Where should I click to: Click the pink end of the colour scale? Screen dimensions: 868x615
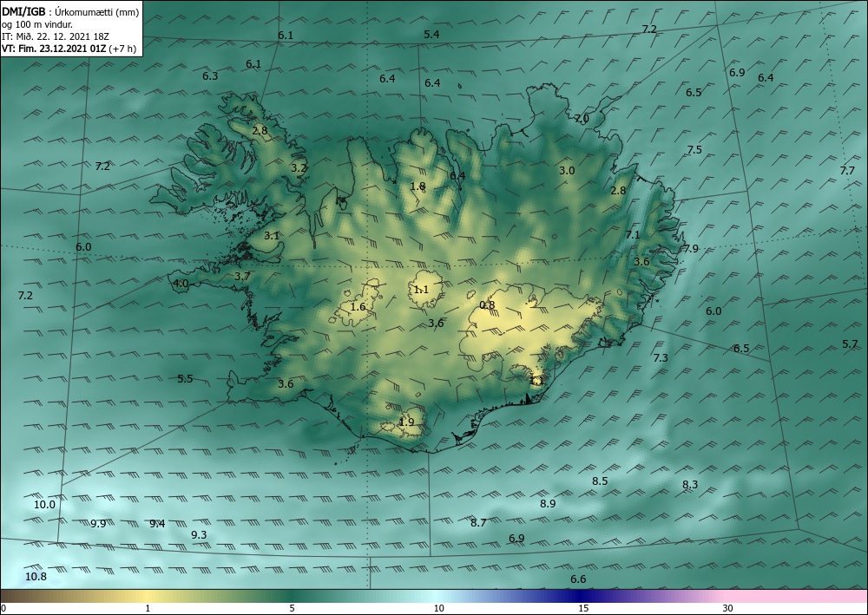(x=797, y=596)
